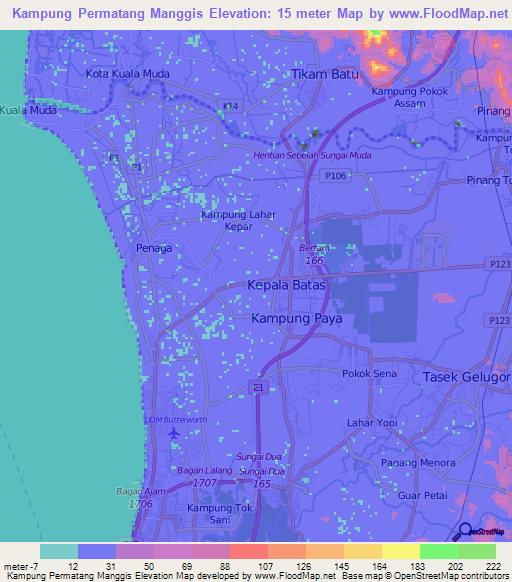Click the 222 meter legend value
The height and width of the screenshot is (582, 512).
493,567
